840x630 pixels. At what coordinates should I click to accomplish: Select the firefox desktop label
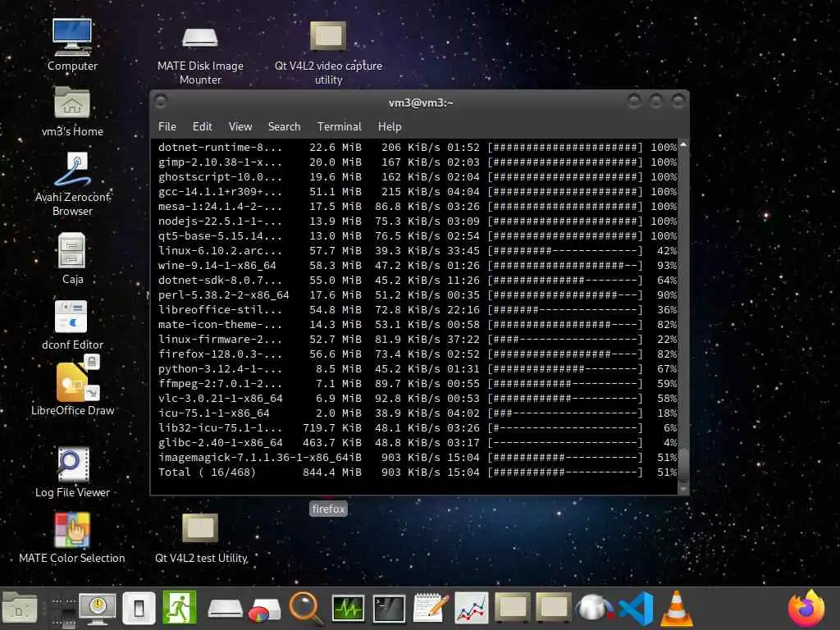[x=328, y=509]
